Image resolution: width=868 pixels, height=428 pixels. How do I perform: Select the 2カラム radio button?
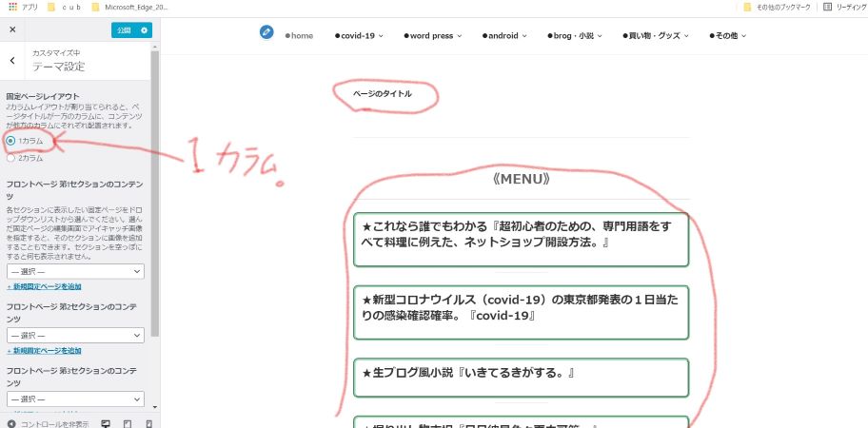tap(10, 158)
